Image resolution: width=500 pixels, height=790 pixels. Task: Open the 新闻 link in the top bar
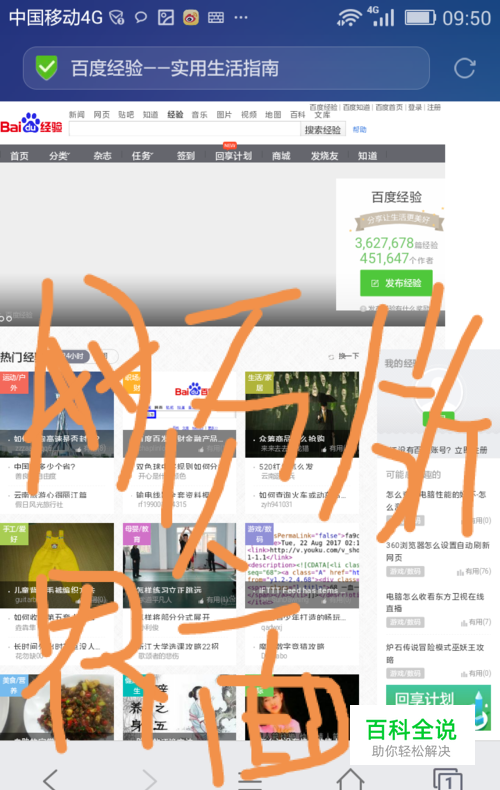[x=77, y=114]
